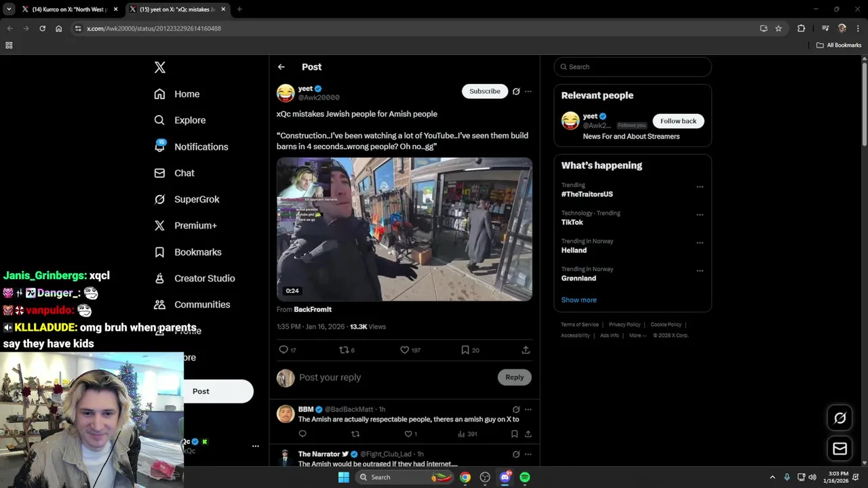This screenshot has width=868, height=488.
Task: Go to Home in X sidebar
Action: pos(177,94)
